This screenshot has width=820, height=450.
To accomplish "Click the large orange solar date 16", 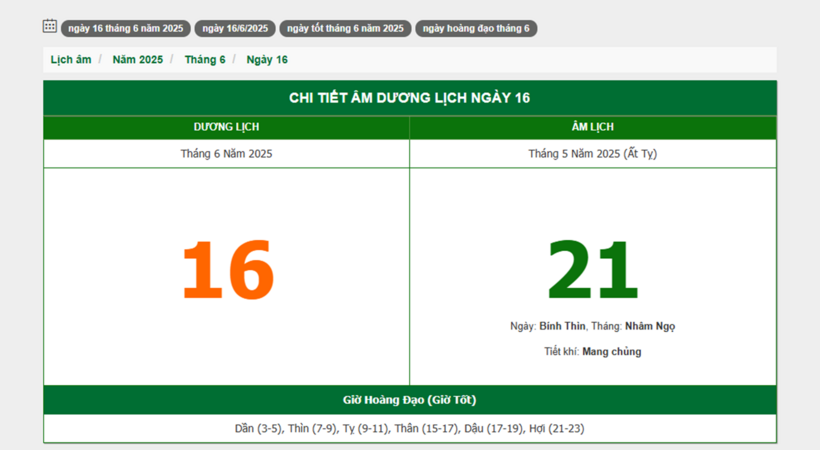I will click(227, 271).
